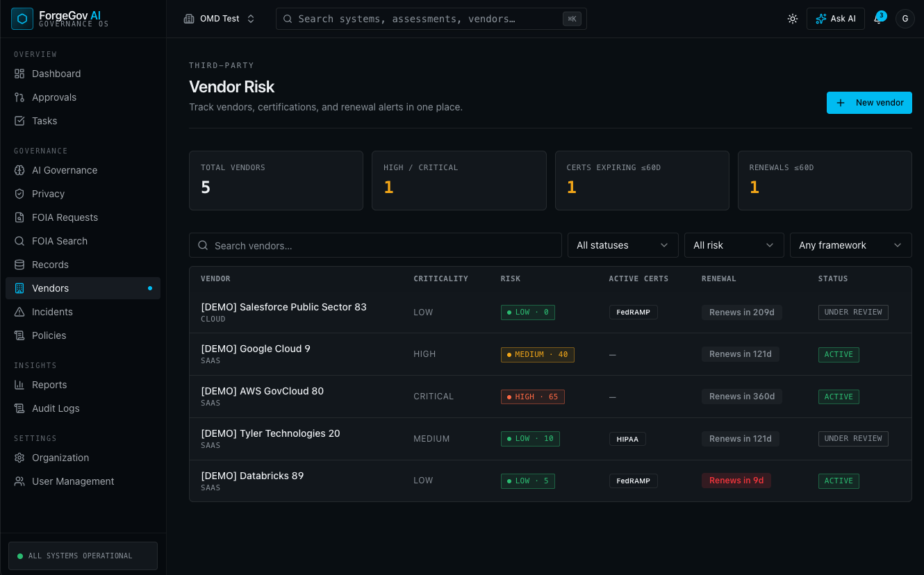
Task: Open the OMD Test organization switcher
Action: pos(220,19)
